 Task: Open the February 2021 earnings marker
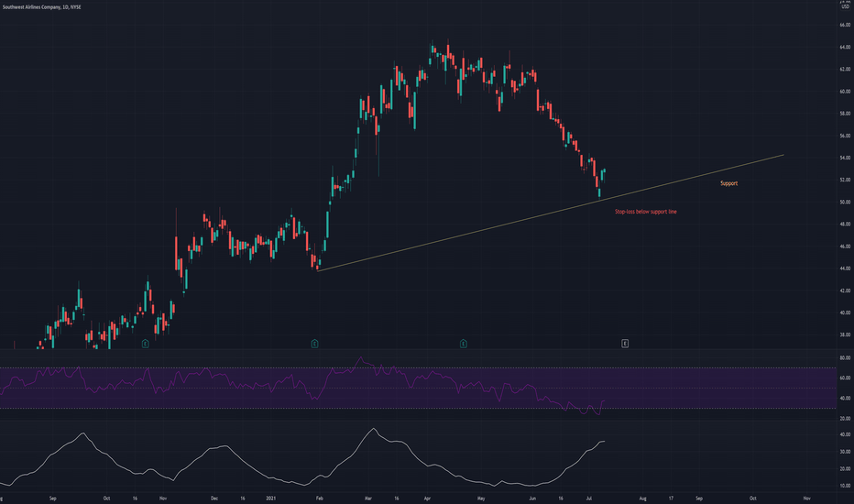315,344
